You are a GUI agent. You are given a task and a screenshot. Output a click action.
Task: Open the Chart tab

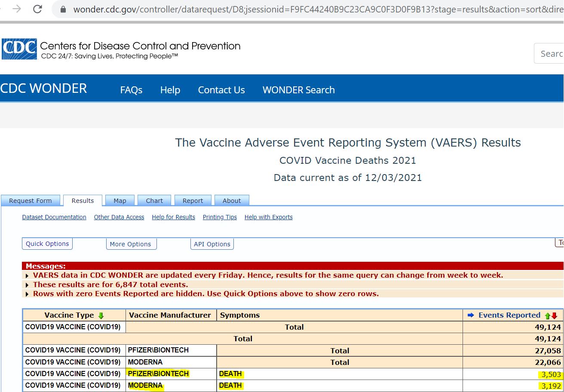coord(154,201)
